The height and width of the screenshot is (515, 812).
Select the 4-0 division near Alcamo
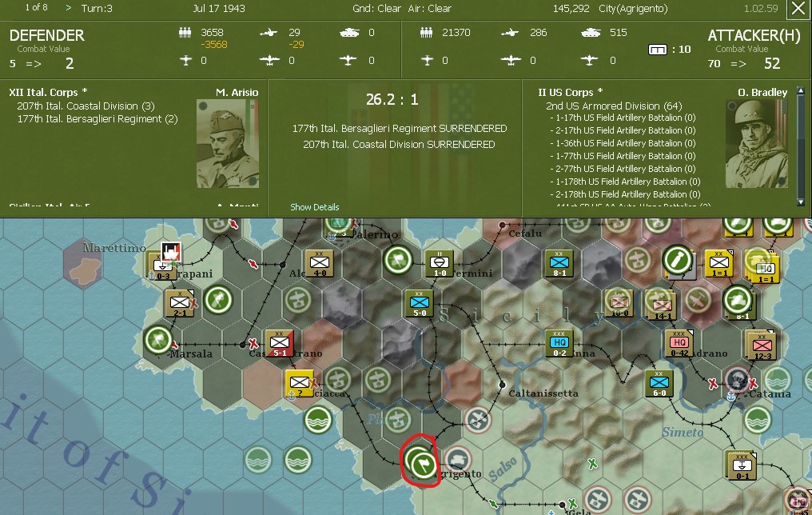pos(320,264)
